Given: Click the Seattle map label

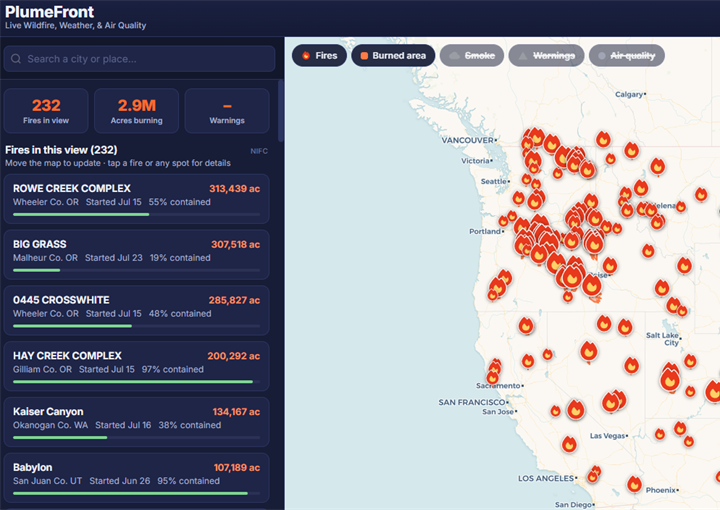Looking at the screenshot, I should click(493, 181).
